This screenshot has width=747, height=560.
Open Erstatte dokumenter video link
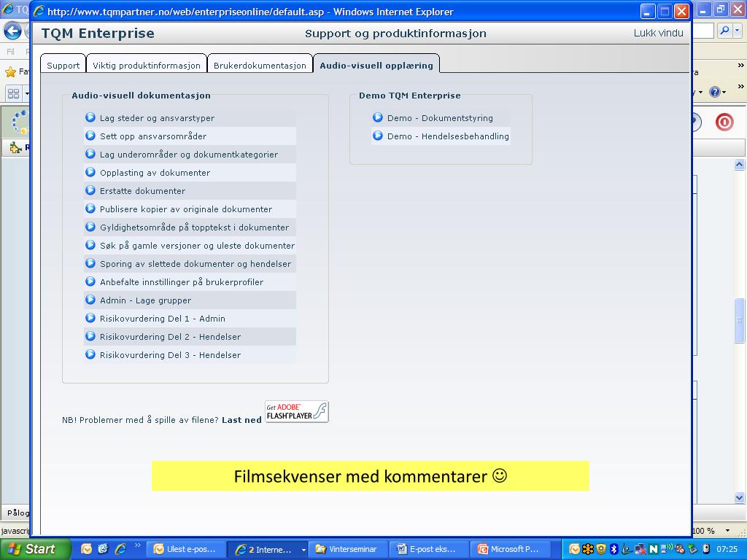(x=142, y=191)
